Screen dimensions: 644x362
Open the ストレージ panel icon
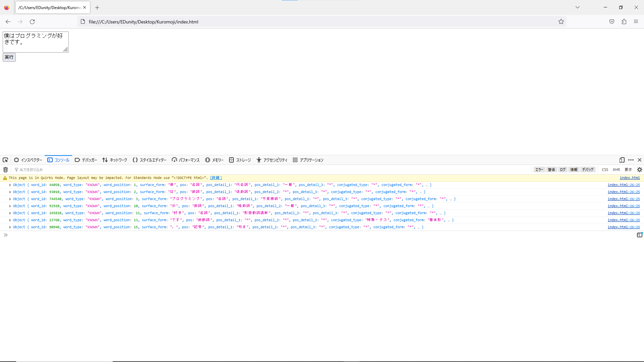point(240,160)
